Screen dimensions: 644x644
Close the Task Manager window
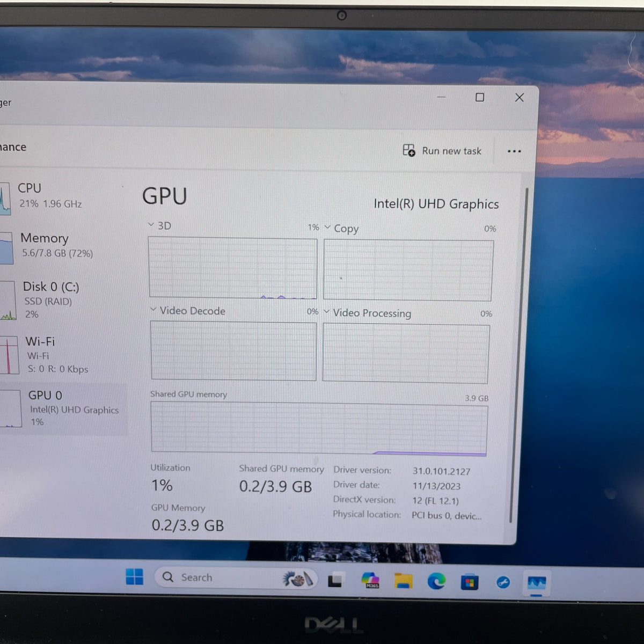pos(519,98)
